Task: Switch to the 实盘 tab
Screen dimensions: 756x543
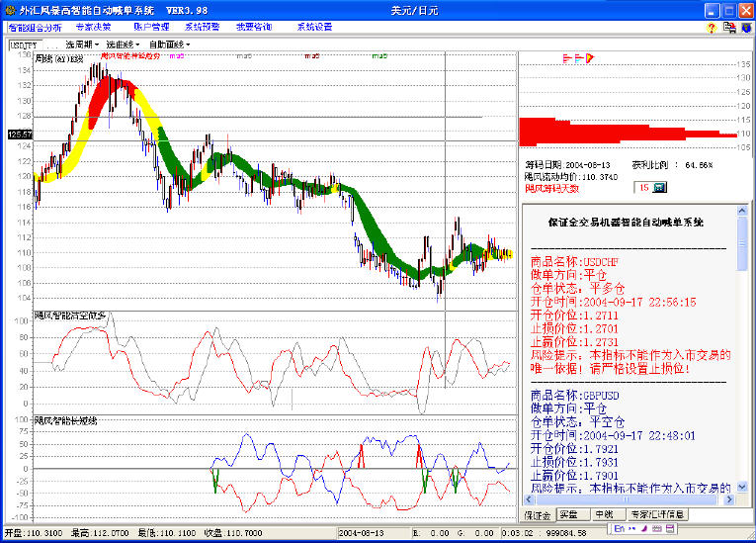Action: [x=573, y=515]
